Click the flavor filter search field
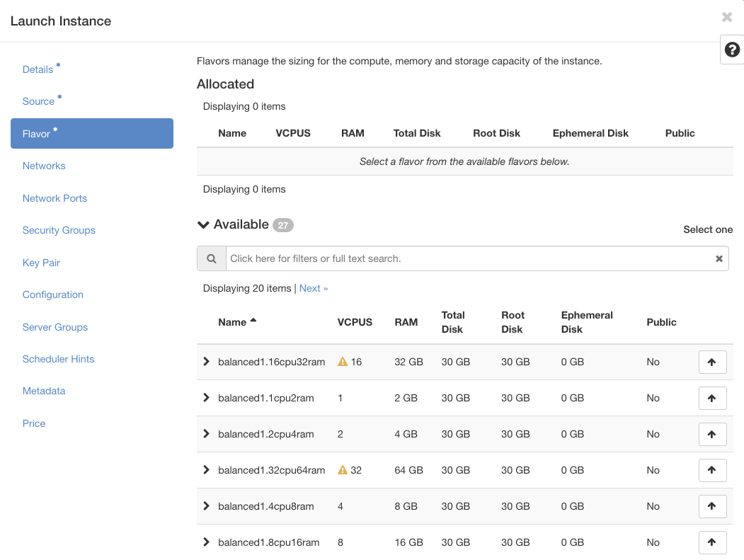This screenshot has width=744, height=560. coord(467,259)
